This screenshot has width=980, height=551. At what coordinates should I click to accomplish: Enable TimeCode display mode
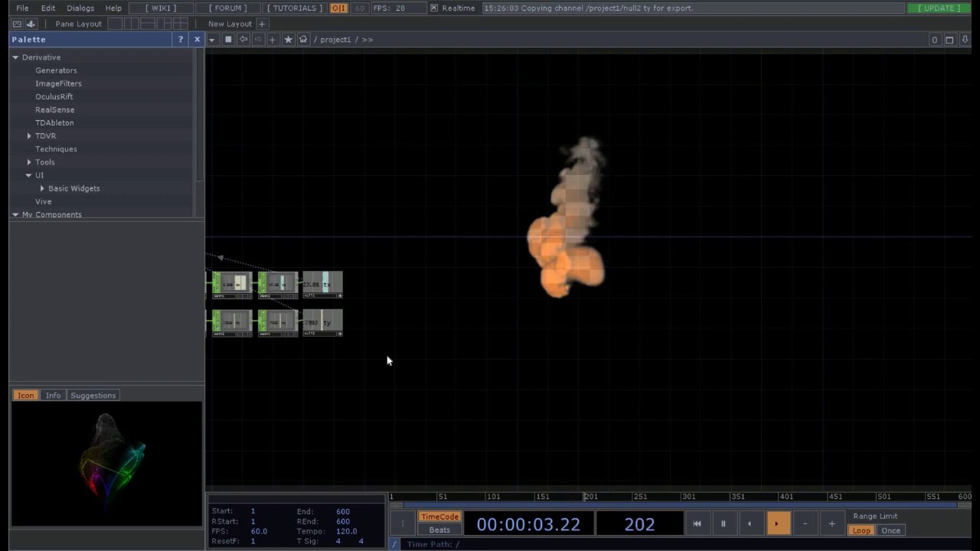point(439,517)
